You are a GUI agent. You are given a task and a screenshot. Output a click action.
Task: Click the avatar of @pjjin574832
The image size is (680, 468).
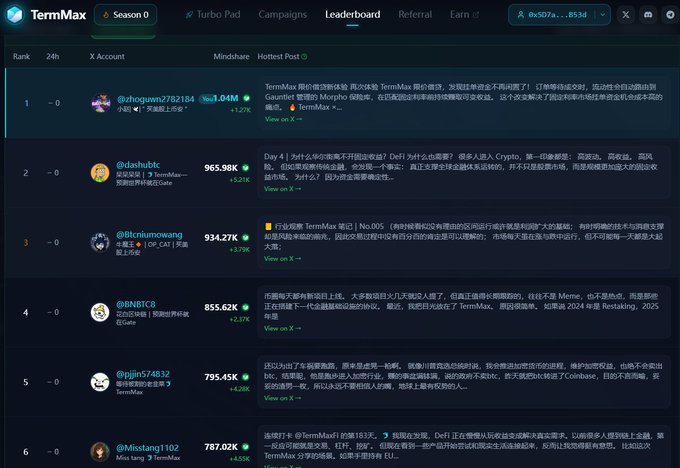100,382
